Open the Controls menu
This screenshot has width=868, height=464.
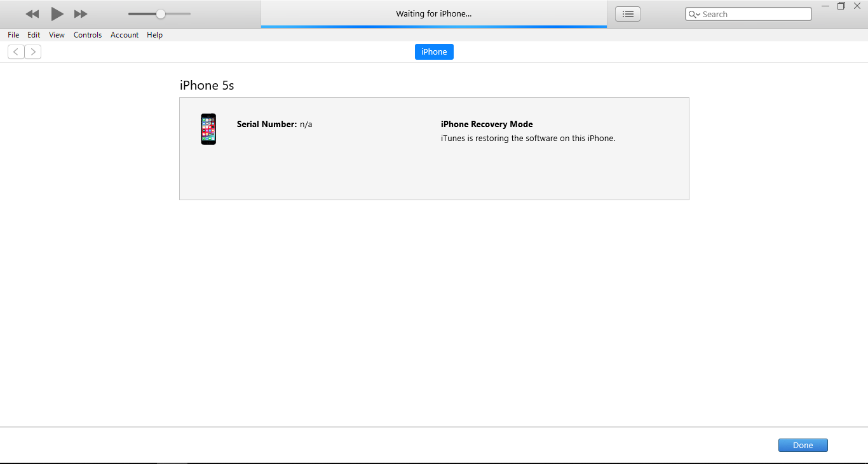tap(88, 35)
